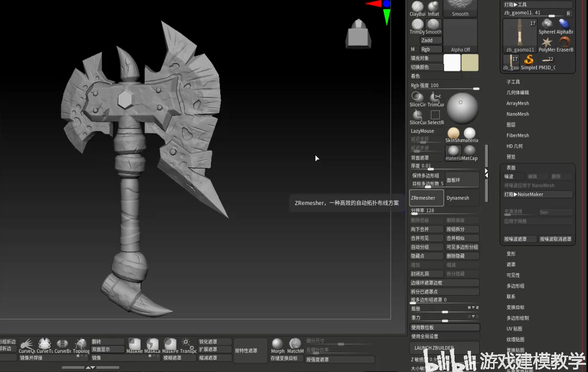Expand the NanoMesh section
588x372 pixels.
point(518,114)
